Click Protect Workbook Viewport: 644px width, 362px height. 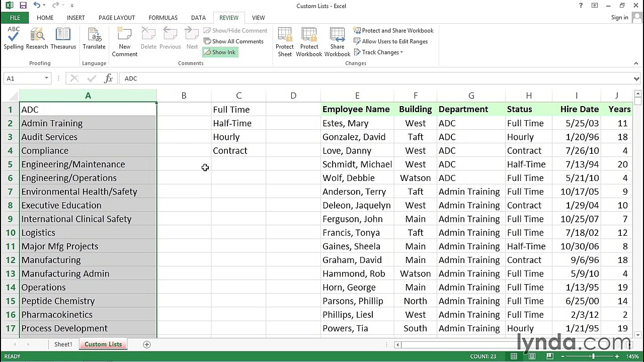coord(309,42)
